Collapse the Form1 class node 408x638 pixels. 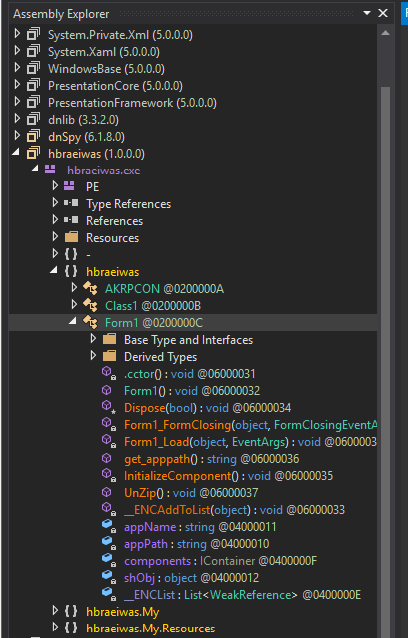tap(73, 321)
